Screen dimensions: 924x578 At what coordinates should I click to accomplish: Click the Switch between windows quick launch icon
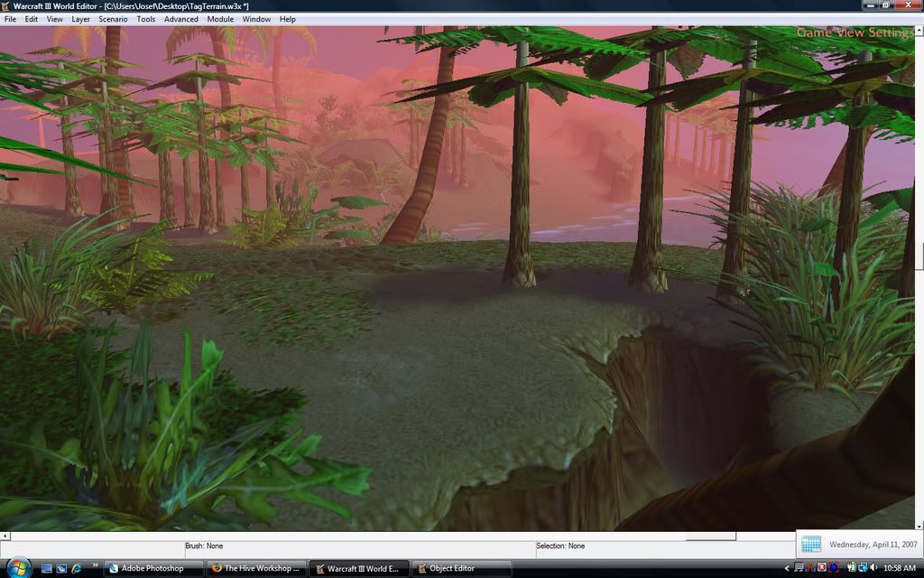(x=61, y=569)
